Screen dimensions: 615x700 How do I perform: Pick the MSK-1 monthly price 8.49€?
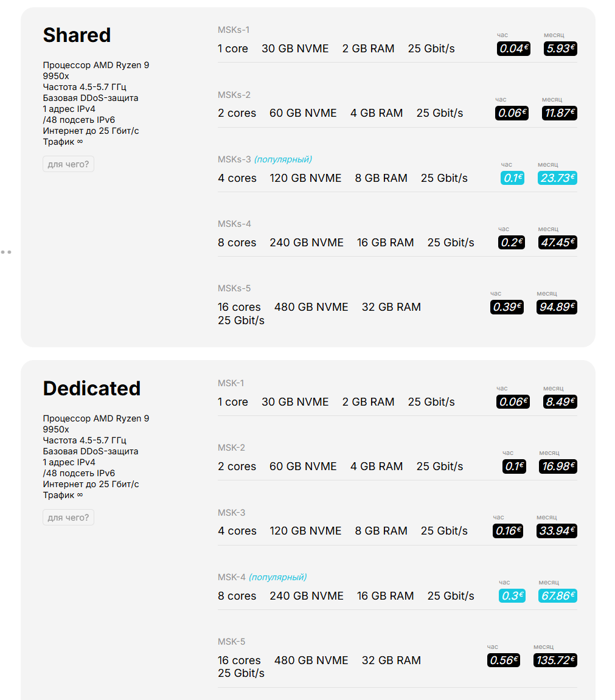point(560,402)
